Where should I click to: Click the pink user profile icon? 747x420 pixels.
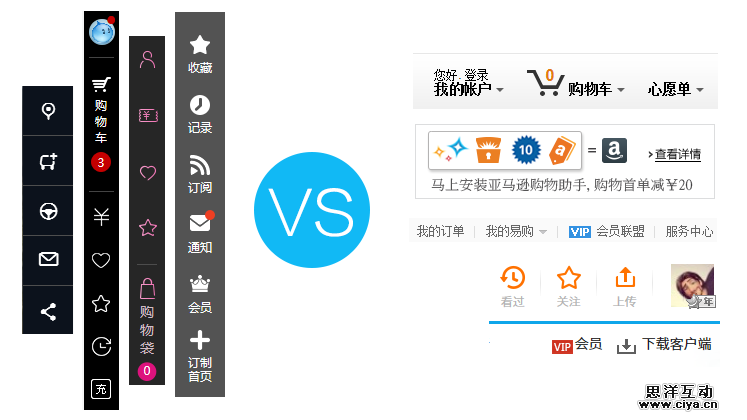coord(148,60)
